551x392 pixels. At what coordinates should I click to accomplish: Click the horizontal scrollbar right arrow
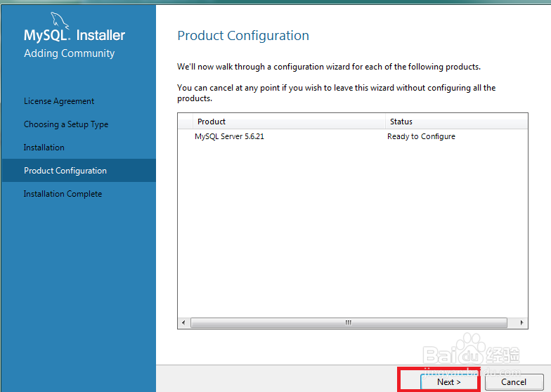(521, 322)
